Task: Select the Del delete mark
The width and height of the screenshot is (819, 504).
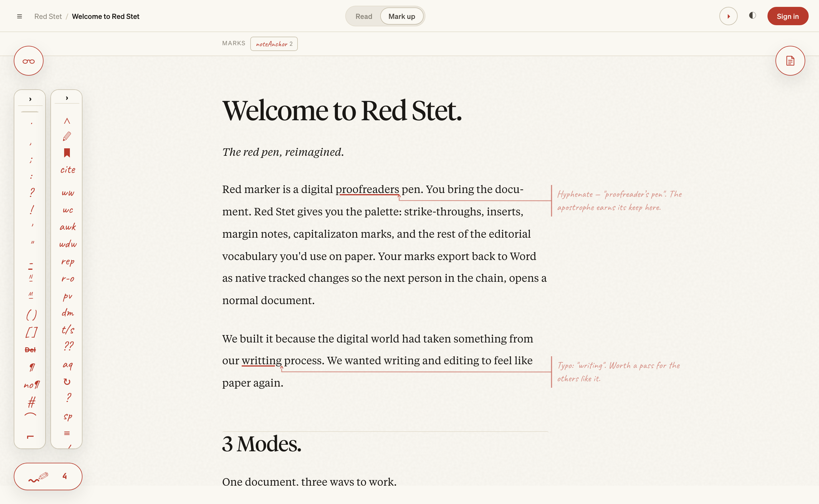Action: [30, 350]
